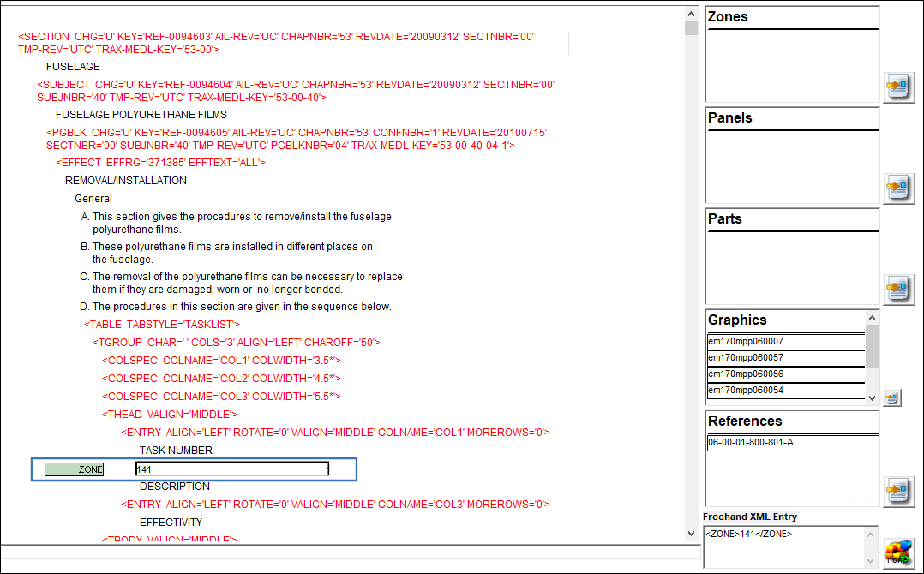Click the document scroll down arrow
The height and width of the screenshot is (574, 924).
[x=691, y=534]
